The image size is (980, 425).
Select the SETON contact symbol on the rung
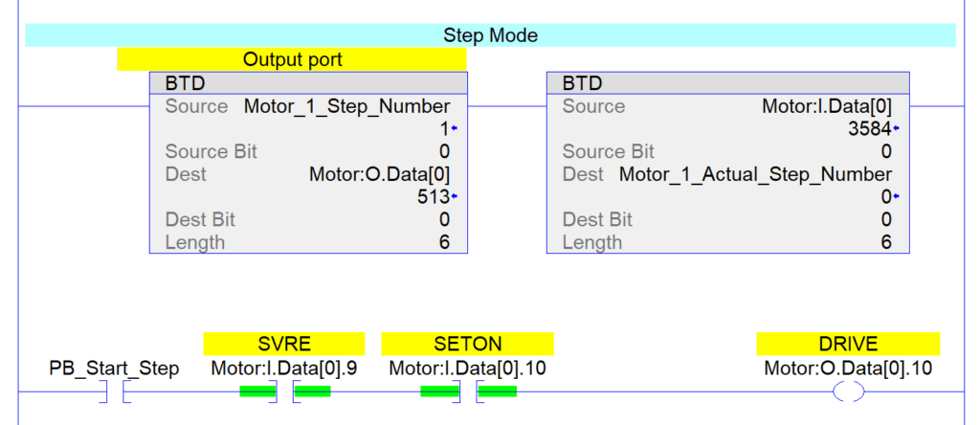pos(468,391)
